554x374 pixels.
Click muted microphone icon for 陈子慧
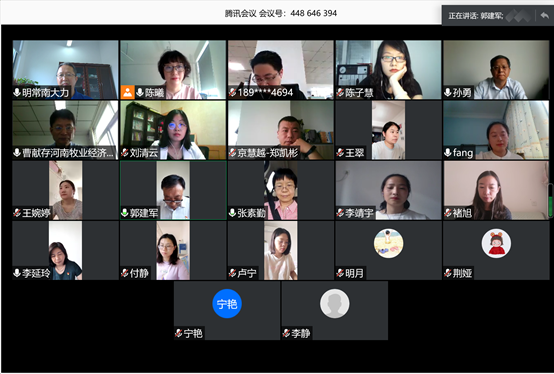(x=340, y=93)
